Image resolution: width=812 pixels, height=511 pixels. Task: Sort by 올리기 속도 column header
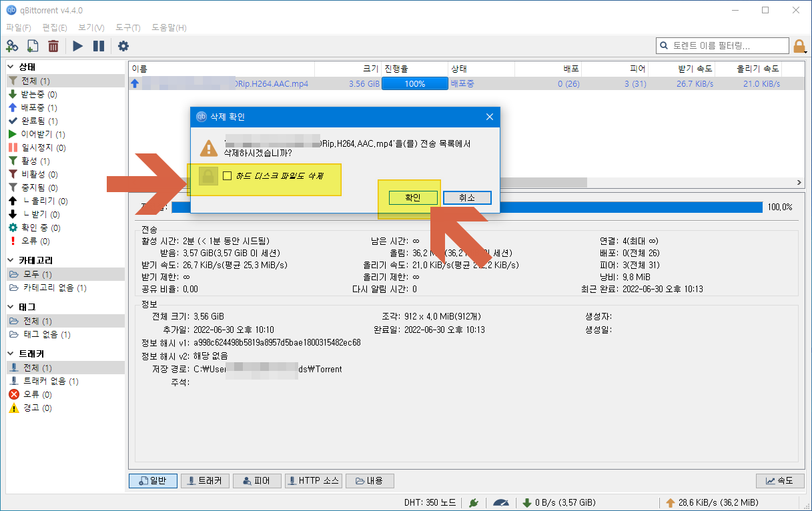[x=748, y=69]
